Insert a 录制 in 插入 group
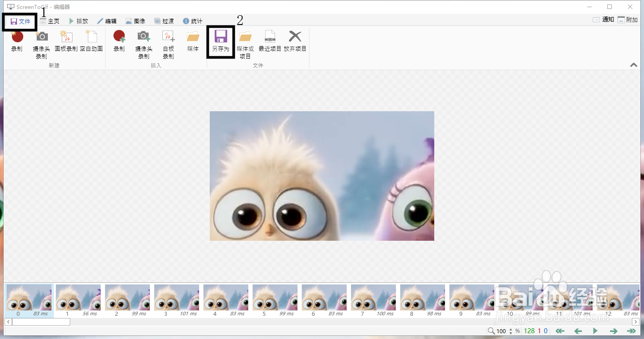The height and width of the screenshot is (339, 644). [x=119, y=42]
